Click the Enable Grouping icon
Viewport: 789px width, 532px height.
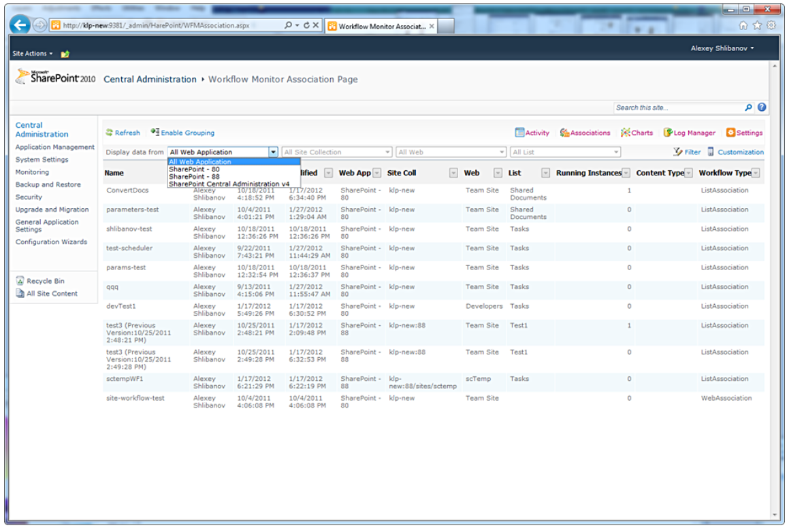[x=155, y=133]
